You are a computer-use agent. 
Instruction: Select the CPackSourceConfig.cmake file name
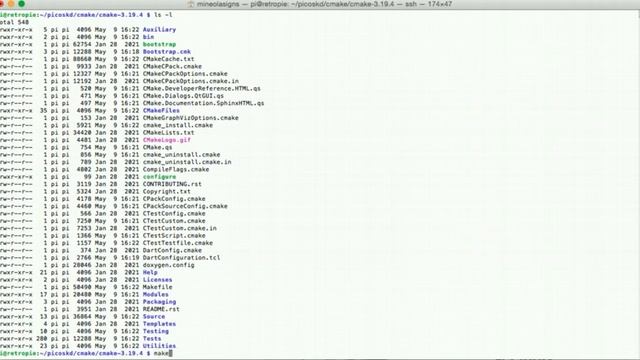(185, 206)
